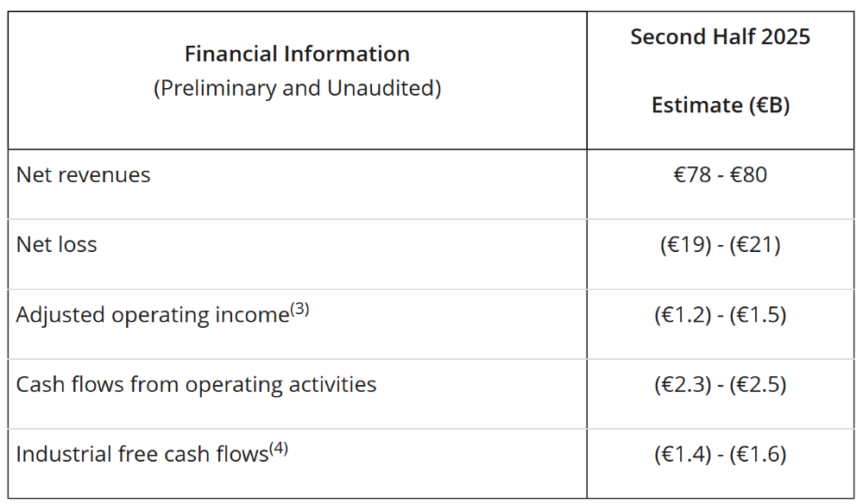
Task: Click the "Net revenues" row label
Action: pyautogui.click(x=83, y=175)
